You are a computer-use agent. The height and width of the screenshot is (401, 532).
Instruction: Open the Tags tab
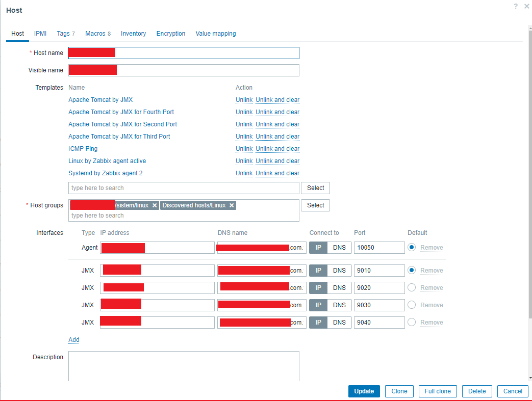click(66, 34)
